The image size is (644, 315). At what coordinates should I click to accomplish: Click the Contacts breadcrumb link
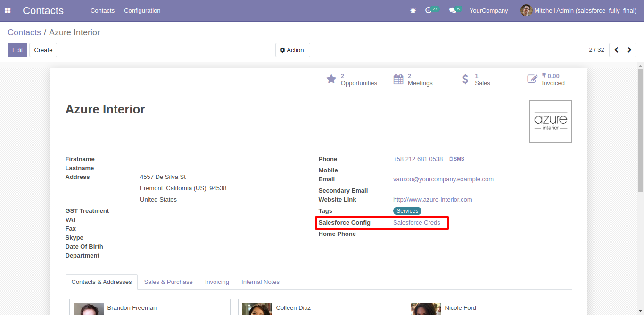coord(24,32)
